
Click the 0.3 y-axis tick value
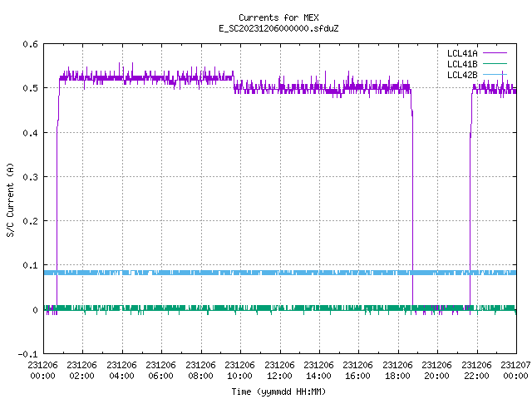click(30, 177)
